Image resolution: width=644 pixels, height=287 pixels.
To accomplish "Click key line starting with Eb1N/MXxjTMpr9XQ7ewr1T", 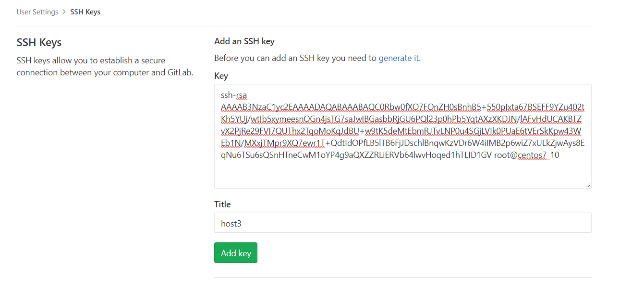I will pyautogui.click(x=402, y=143).
